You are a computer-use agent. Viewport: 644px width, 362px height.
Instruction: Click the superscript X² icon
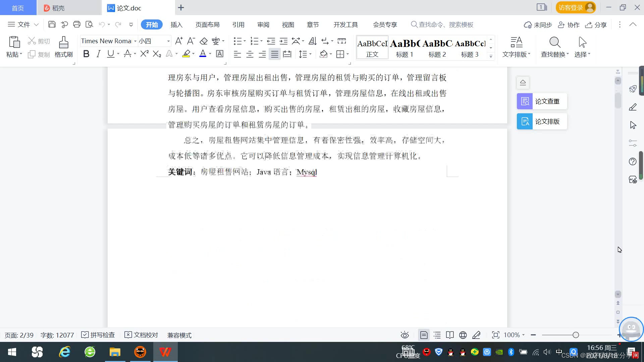point(144,54)
